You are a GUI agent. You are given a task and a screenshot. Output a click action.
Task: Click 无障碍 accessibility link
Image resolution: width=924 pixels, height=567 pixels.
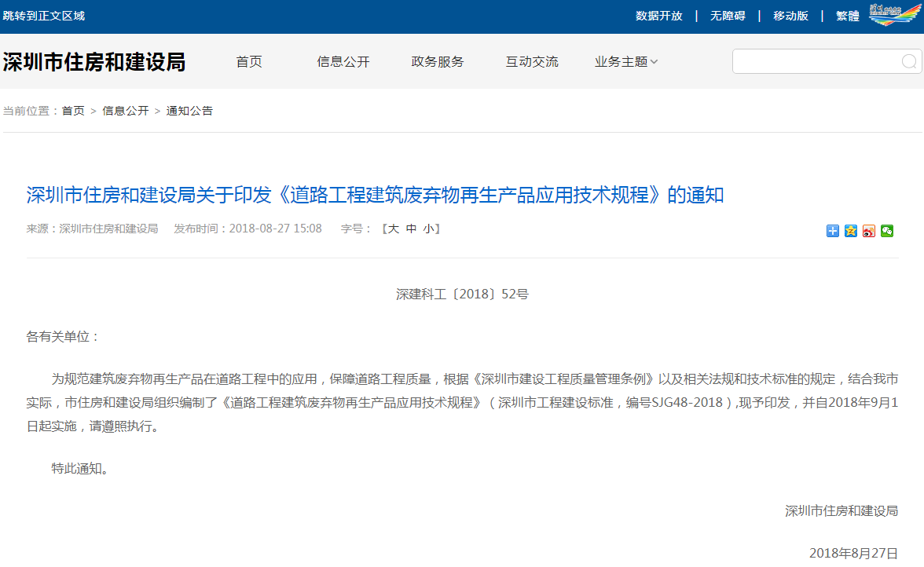728,16
